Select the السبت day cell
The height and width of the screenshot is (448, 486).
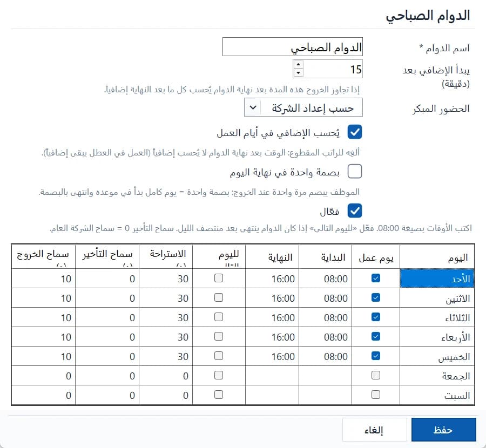437,395
